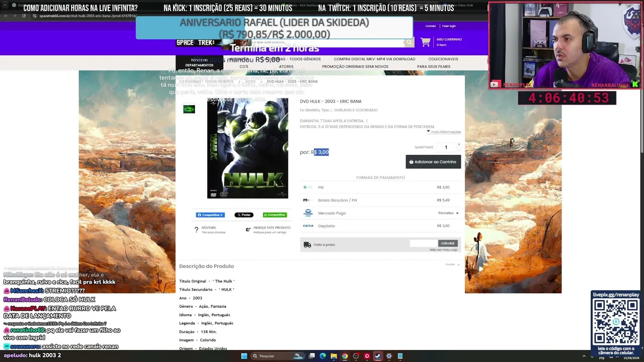Open the Todos os Departamentos menu
The width and height of the screenshot is (644, 362).
click(199, 62)
